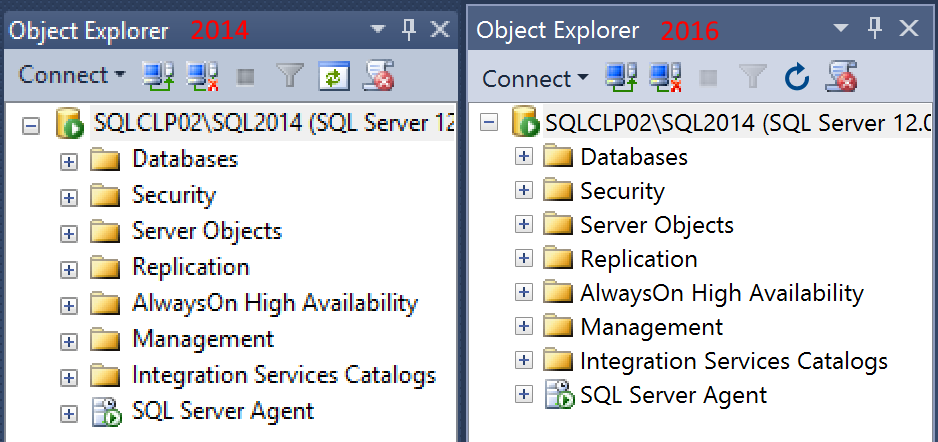This screenshot has width=938, height=442.
Task: Click Connect Object Explorer icon in 2014 panel
Action: [156, 75]
